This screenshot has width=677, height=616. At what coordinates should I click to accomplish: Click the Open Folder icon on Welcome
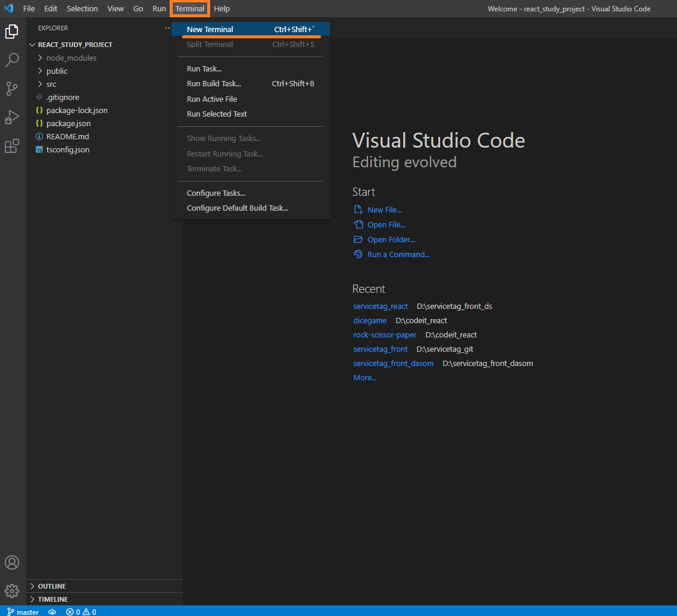coord(358,240)
